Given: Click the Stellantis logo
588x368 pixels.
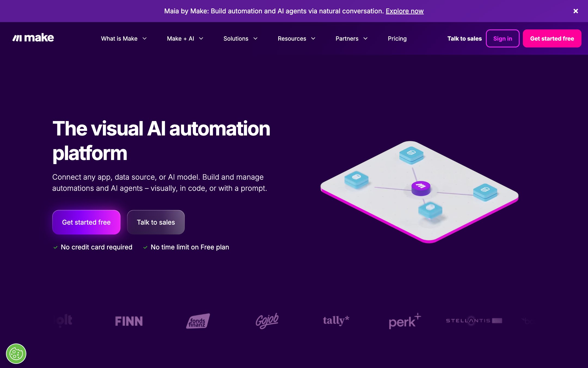Looking at the screenshot, I should click(474, 321).
